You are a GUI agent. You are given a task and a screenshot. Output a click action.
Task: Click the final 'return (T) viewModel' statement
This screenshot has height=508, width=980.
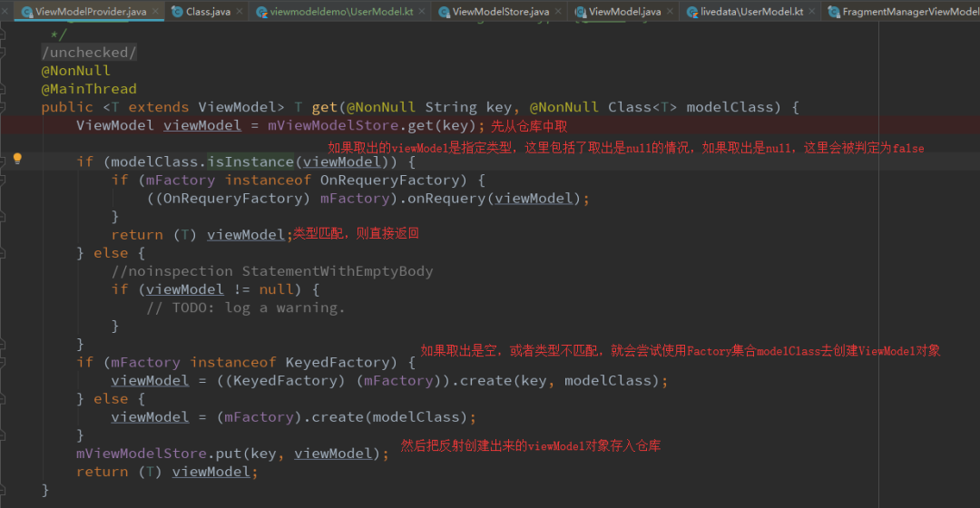coord(167,472)
